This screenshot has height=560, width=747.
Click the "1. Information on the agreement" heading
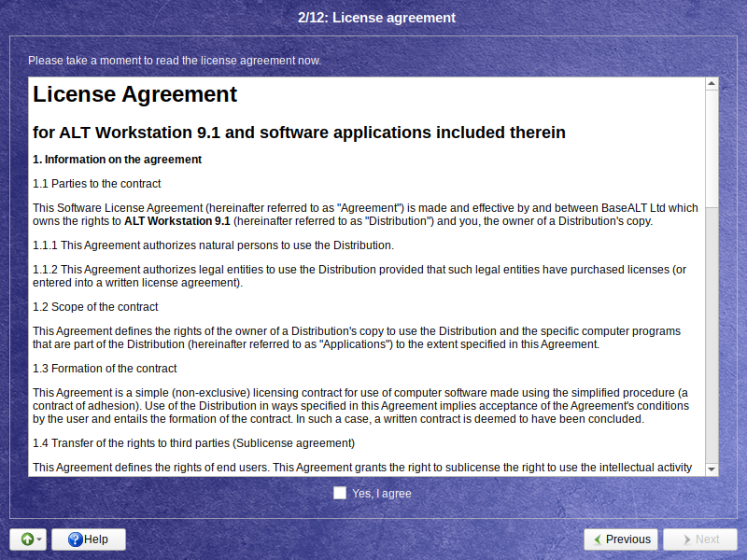118,160
